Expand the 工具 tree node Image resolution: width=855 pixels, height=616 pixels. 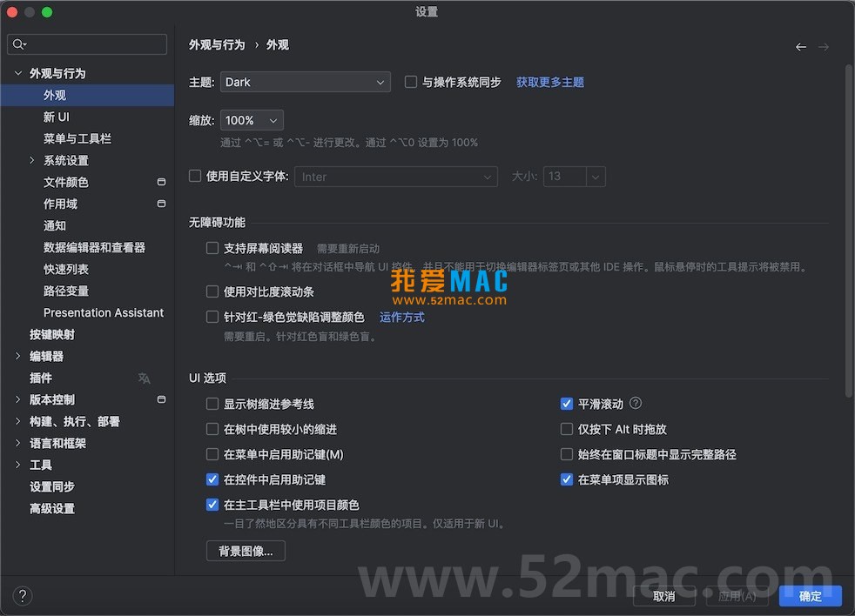coord(18,465)
